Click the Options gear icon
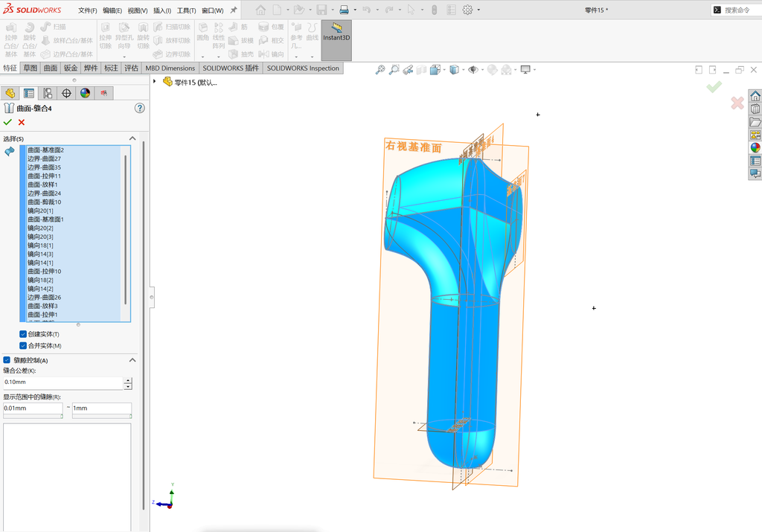The image size is (762, 532). [x=467, y=10]
